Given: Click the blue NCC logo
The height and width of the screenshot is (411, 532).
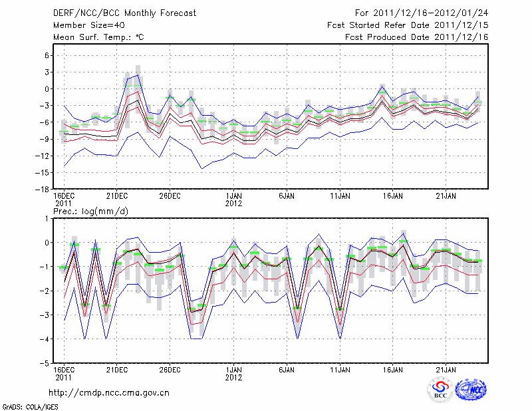Looking at the screenshot, I should tap(470, 390).
